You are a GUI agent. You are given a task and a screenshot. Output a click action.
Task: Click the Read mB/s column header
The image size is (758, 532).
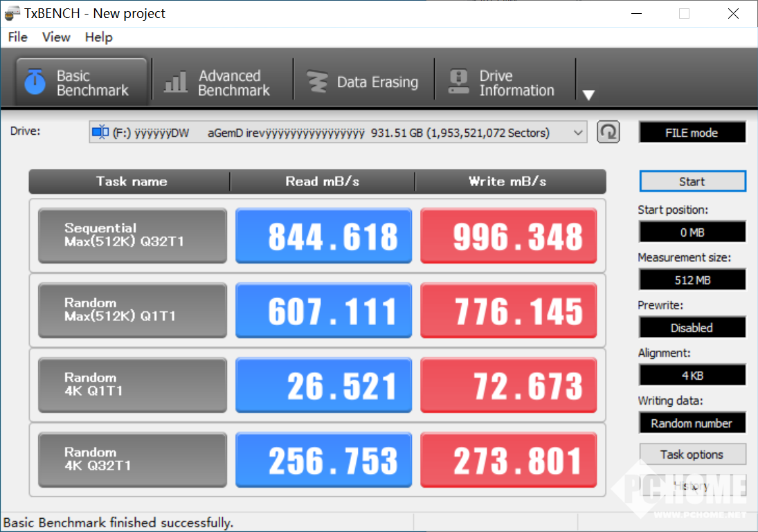[x=323, y=182]
